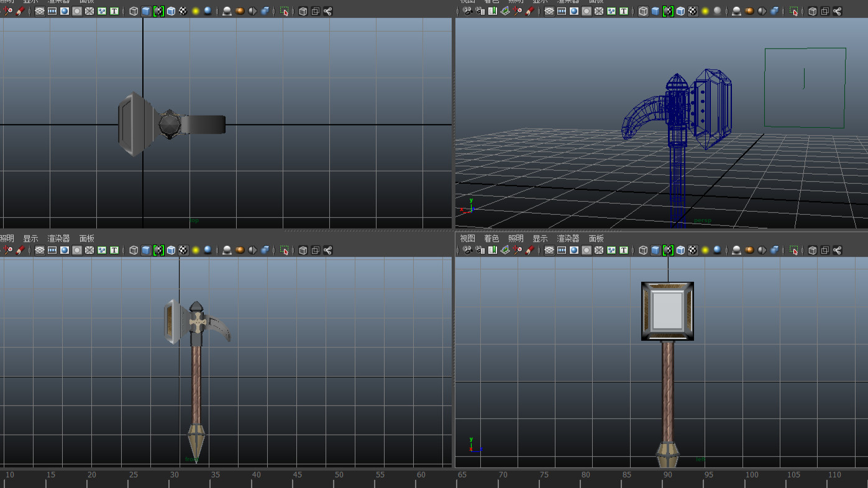Click the Safe Title 'T' button in top view toolbar

(x=114, y=11)
